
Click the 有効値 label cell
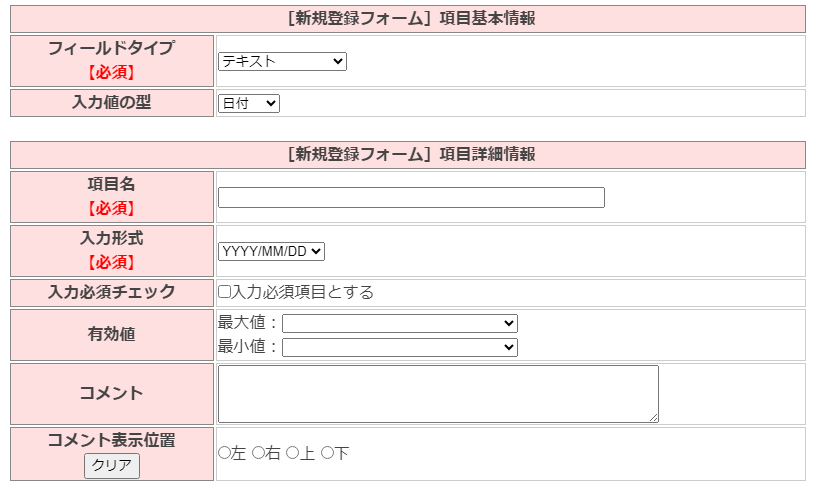[x=111, y=335]
